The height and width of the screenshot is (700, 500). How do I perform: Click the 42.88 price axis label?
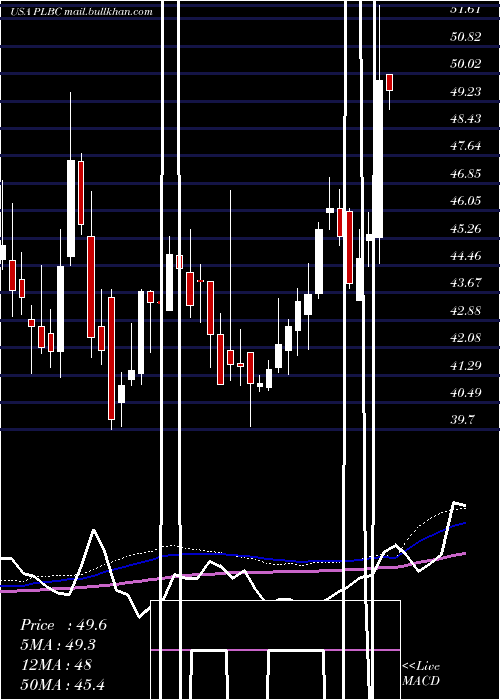tap(466, 311)
